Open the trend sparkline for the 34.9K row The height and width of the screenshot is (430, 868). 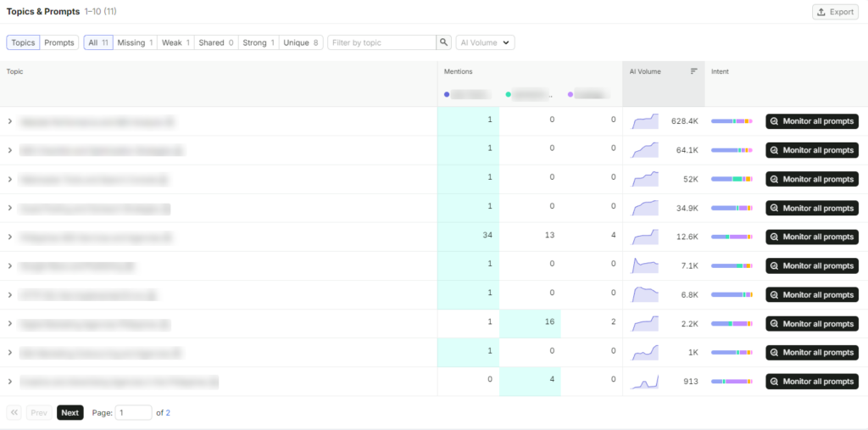[645, 208]
